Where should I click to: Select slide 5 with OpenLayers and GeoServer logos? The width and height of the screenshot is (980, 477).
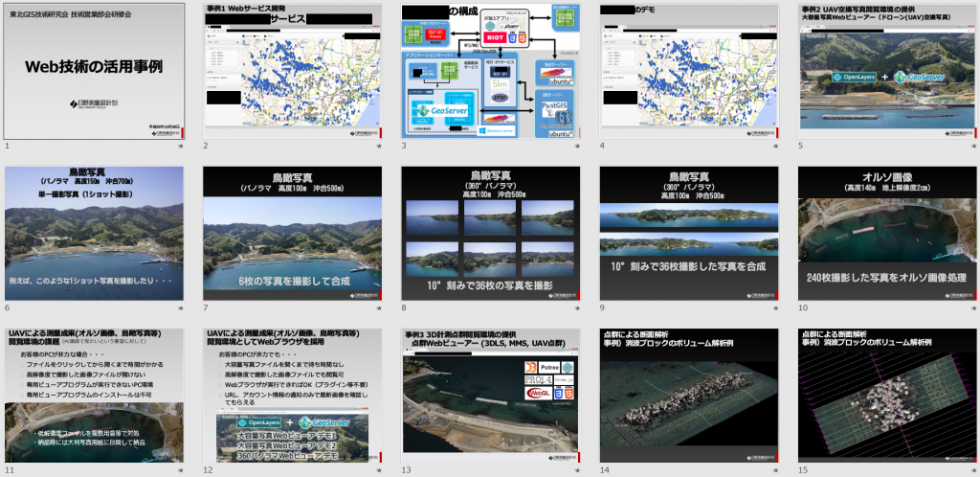click(688, 71)
